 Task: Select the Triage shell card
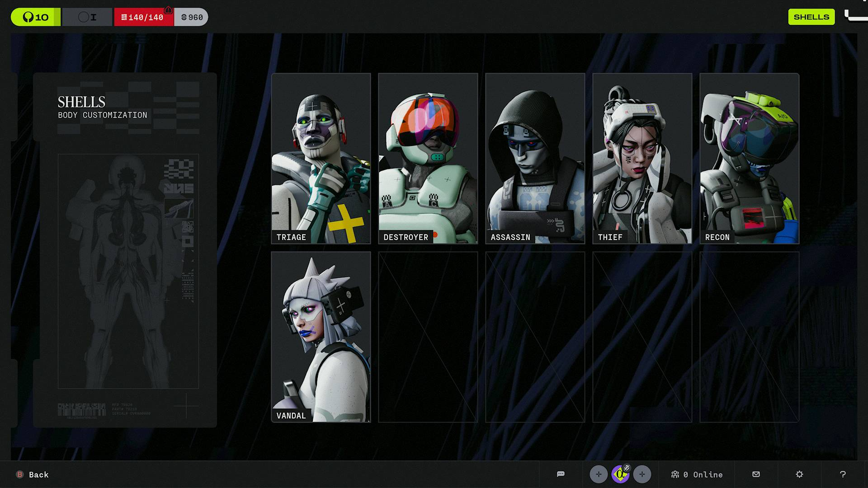click(321, 158)
